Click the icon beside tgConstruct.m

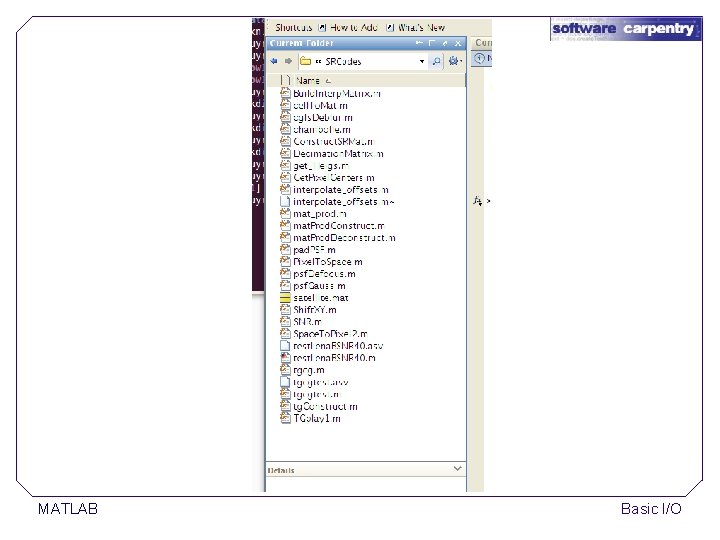285,406
